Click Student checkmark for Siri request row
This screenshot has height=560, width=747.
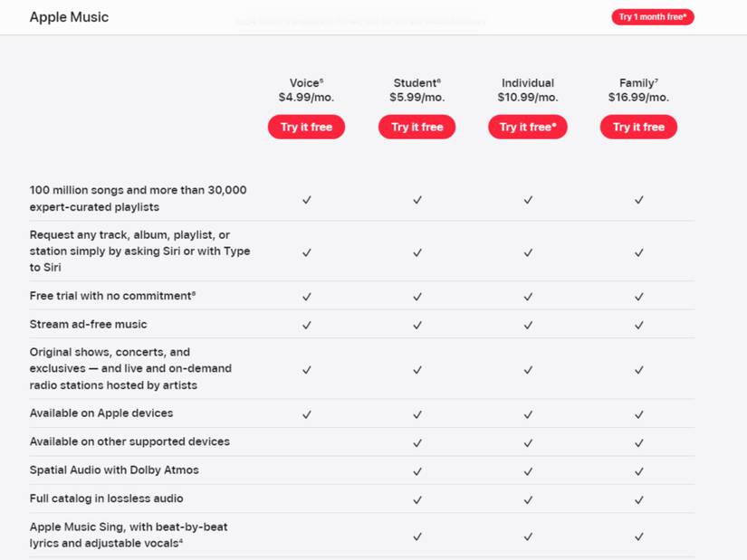(x=417, y=252)
